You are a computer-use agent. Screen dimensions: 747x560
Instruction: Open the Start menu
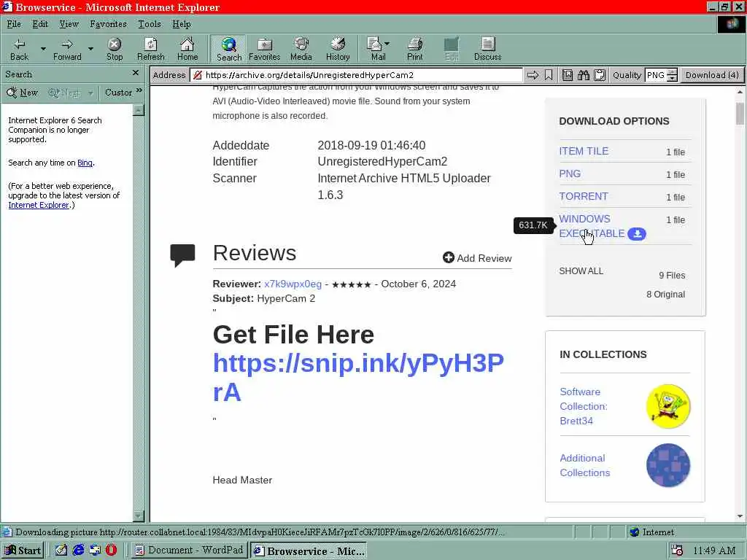coord(23,551)
